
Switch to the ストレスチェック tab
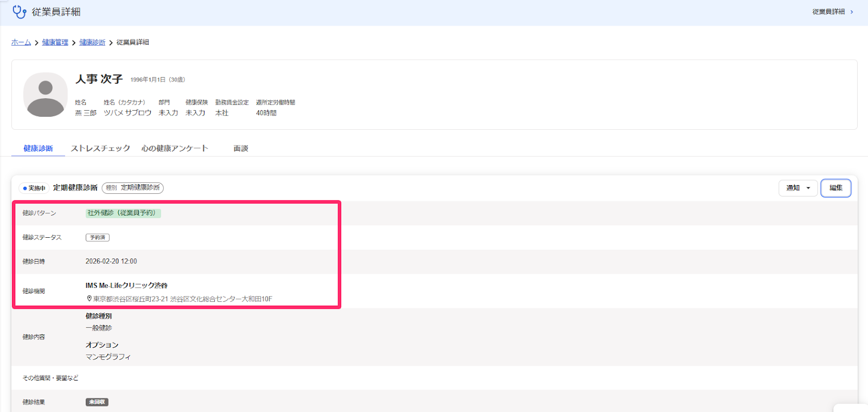point(100,148)
